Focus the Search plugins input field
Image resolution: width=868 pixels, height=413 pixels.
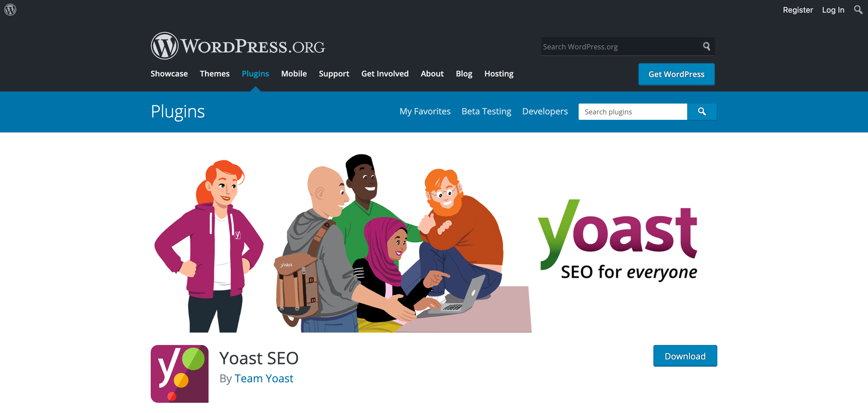pos(633,111)
